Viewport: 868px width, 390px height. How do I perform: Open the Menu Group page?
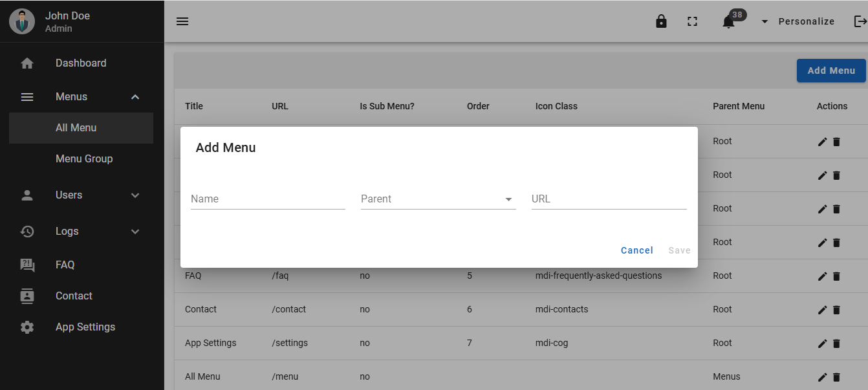(x=84, y=158)
